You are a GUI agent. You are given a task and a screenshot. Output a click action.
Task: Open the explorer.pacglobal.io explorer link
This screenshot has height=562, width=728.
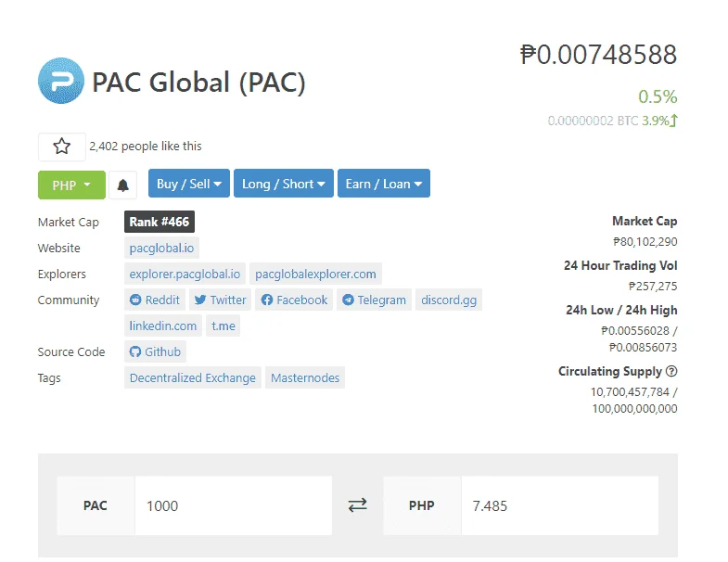pos(185,274)
